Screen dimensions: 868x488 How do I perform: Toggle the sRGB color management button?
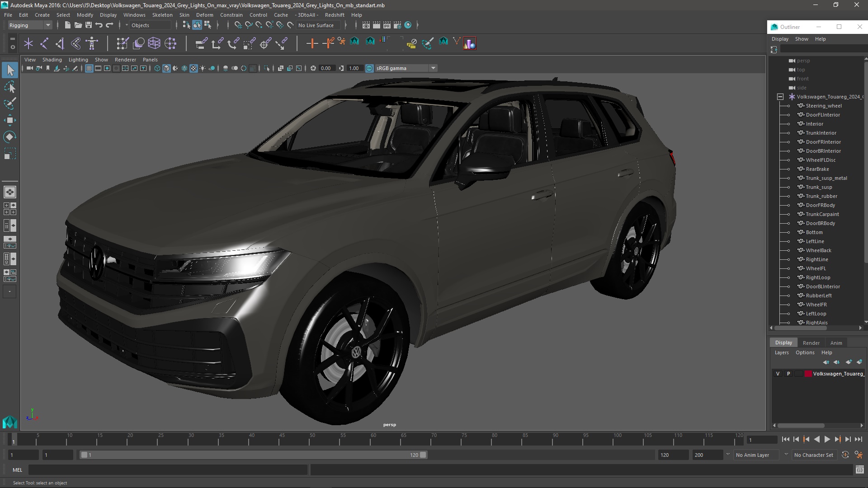tap(369, 68)
